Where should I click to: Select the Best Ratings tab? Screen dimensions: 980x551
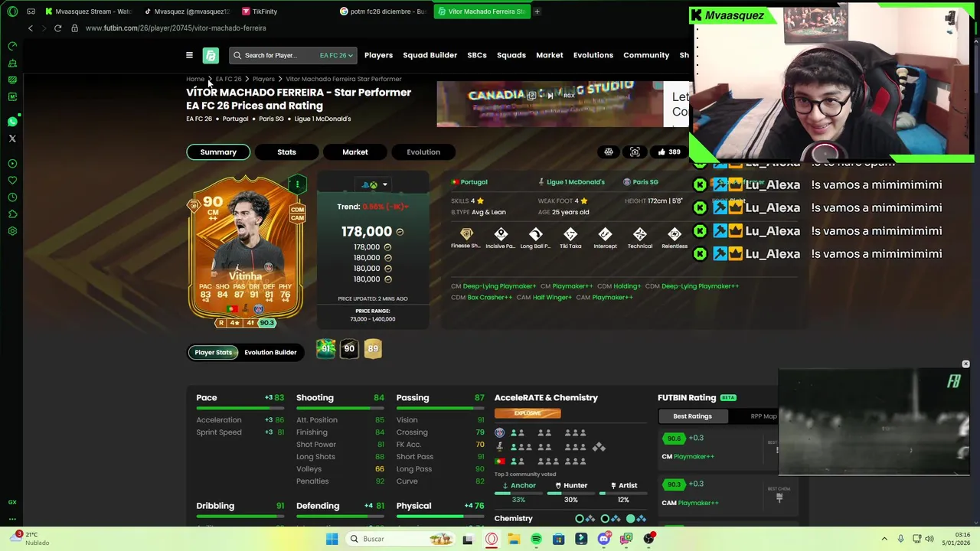coord(692,416)
